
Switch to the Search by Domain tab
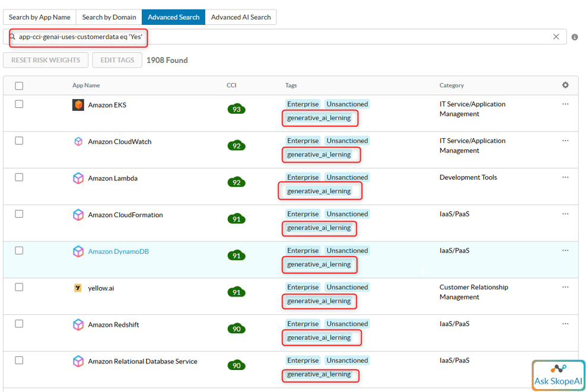(109, 17)
